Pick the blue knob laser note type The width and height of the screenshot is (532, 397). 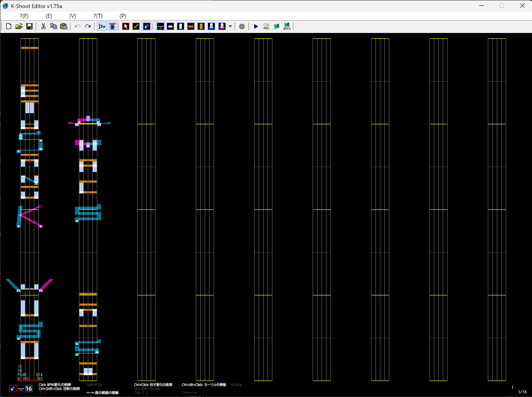click(211, 27)
